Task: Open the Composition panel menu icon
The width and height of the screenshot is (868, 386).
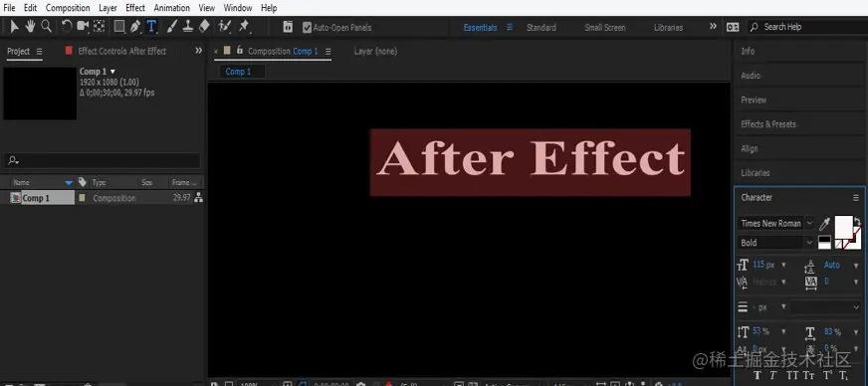Action: (327, 51)
